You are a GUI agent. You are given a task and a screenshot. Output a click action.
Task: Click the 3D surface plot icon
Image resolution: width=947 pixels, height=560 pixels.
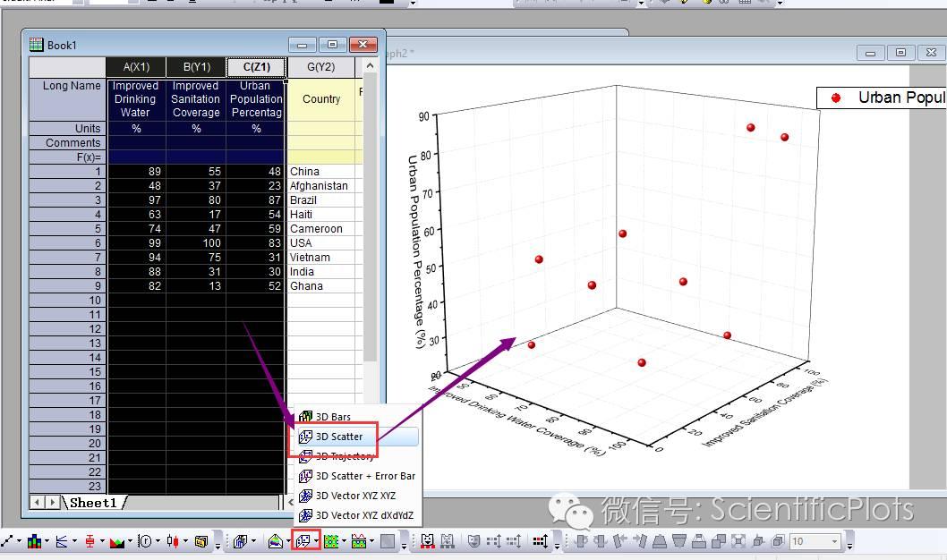click(x=276, y=541)
